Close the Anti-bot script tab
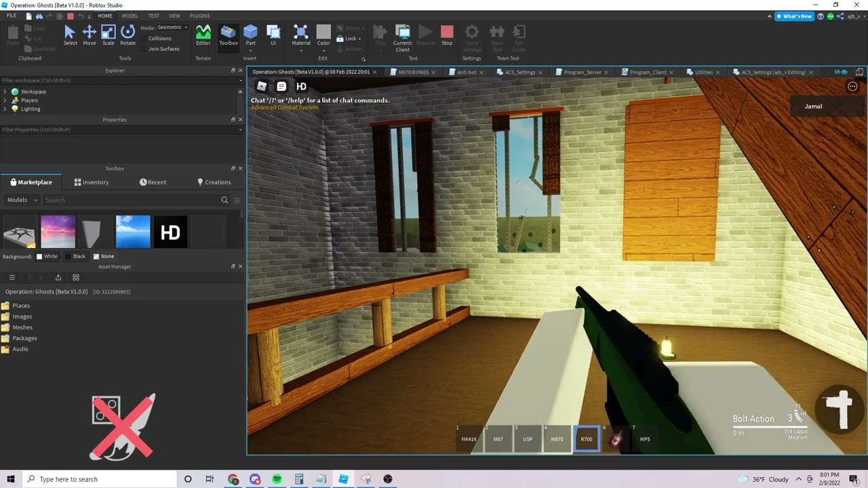This screenshot has height=488, width=868. click(481, 73)
